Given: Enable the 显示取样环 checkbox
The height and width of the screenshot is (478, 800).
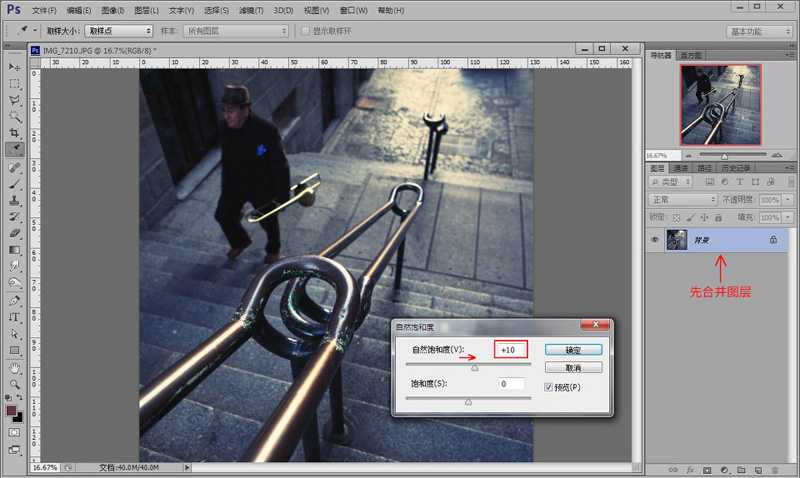Looking at the screenshot, I should 307,31.
